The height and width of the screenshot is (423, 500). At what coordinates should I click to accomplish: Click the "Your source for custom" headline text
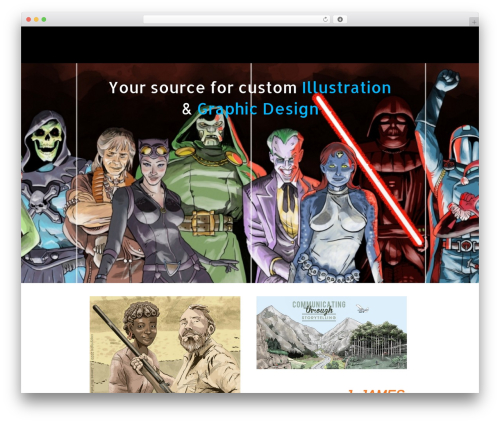(203, 88)
